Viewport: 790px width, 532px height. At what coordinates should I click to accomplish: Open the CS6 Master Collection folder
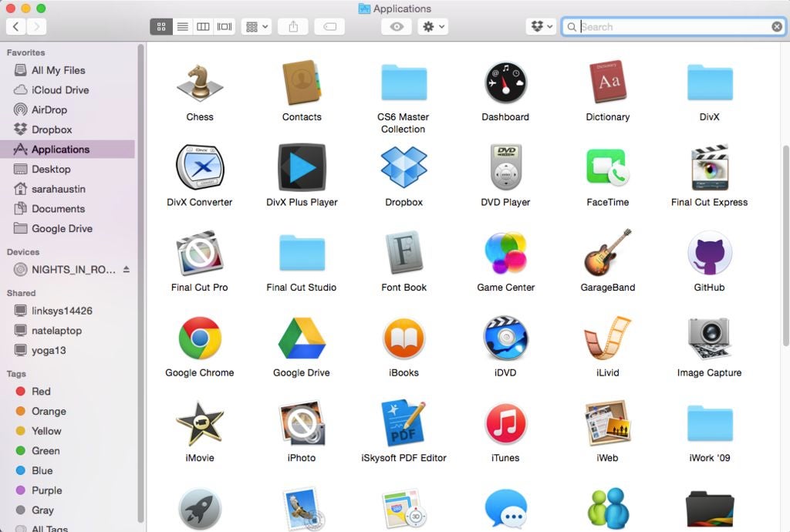tap(403, 82)
